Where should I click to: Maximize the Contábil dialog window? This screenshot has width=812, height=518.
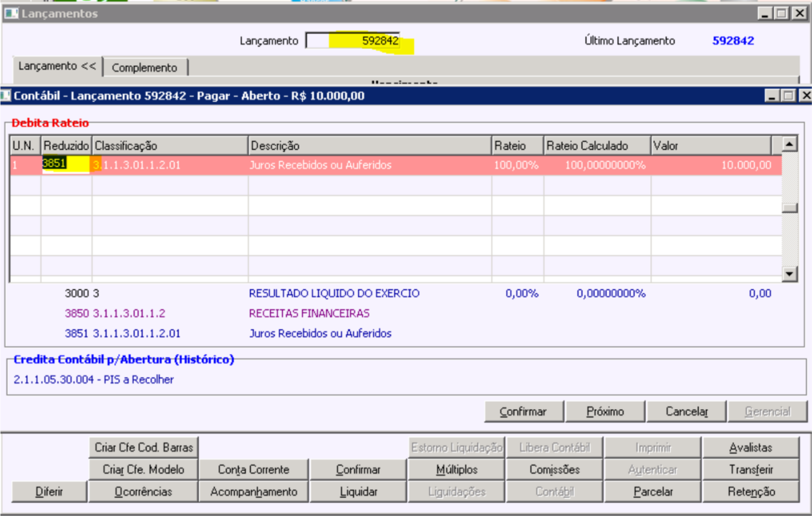point(788,96)
